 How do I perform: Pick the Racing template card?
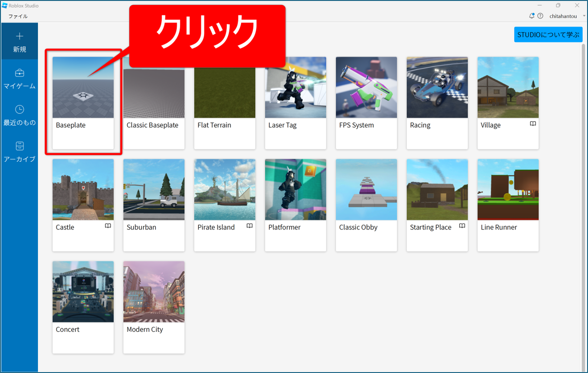coord(437,88)
